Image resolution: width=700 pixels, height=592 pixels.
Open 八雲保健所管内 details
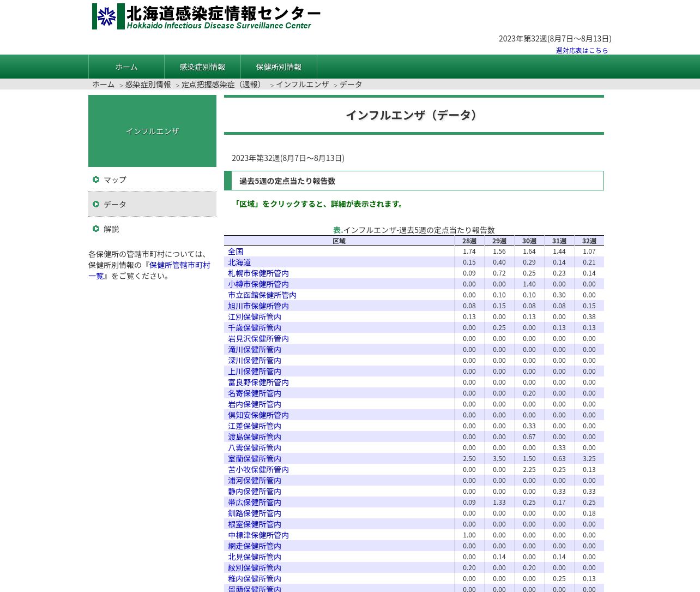click(x=255, y=448)
